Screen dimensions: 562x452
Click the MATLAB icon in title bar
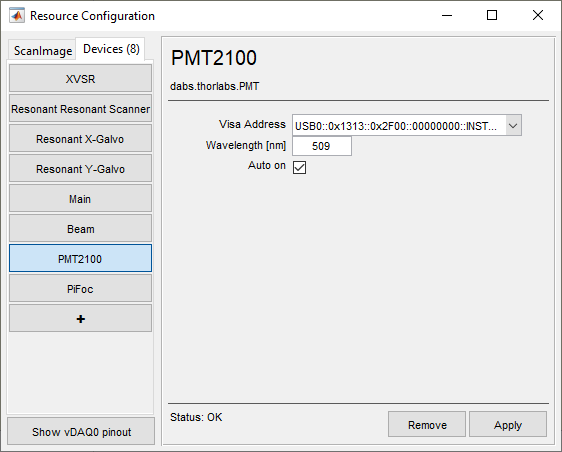(x=17, y=16)
